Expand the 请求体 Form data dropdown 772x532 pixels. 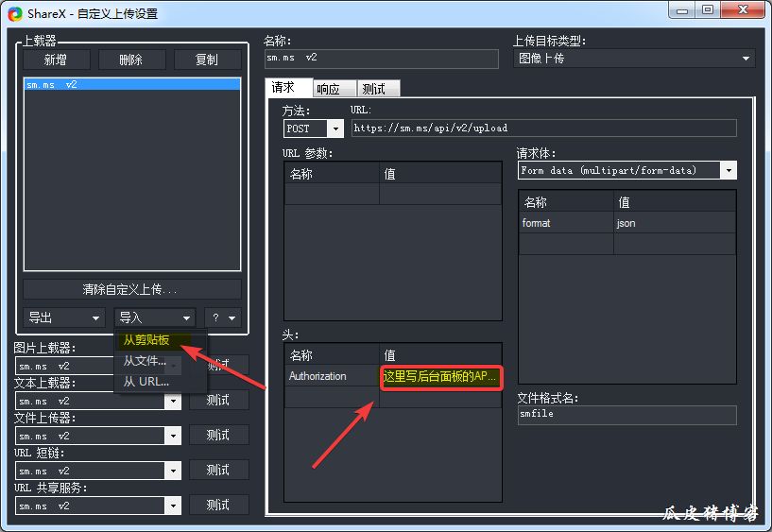tap(728, 171)
